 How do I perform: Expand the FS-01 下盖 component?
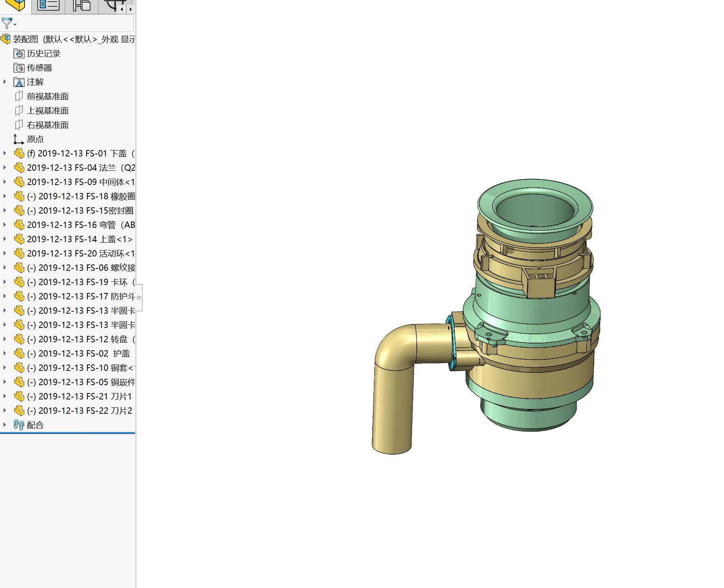click(5, 153)
